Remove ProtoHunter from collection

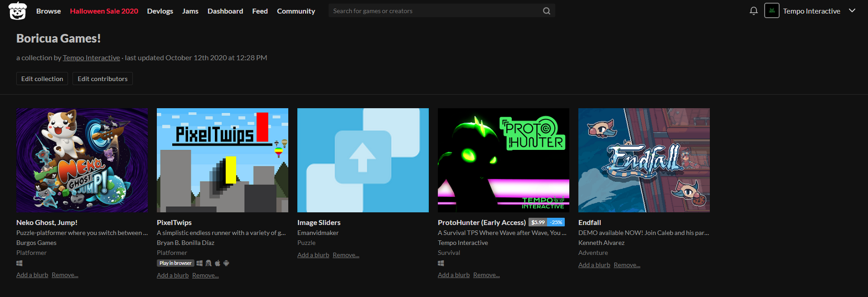pos(486,275)
